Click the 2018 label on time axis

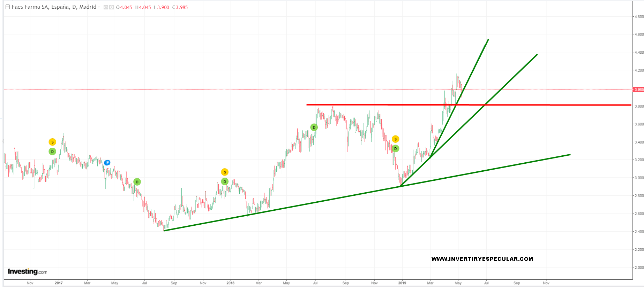(230, 283)
